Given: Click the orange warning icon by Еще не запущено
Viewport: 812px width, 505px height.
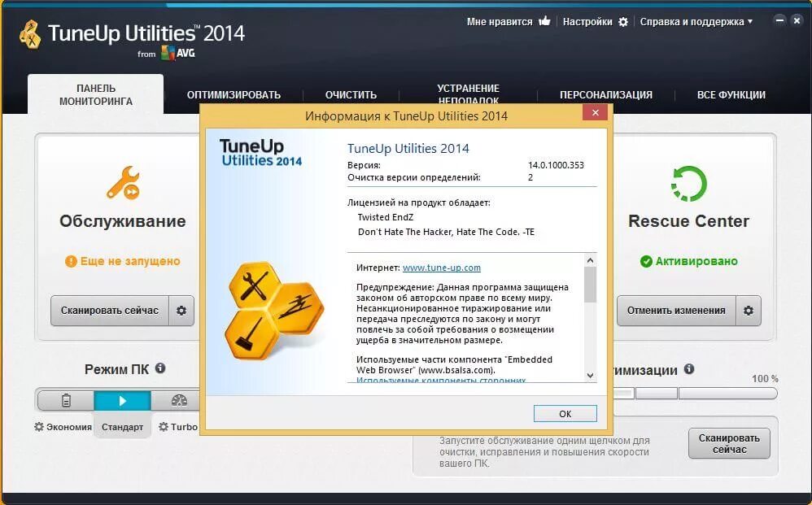Looking at the screenshot, I should coord(71,261).
